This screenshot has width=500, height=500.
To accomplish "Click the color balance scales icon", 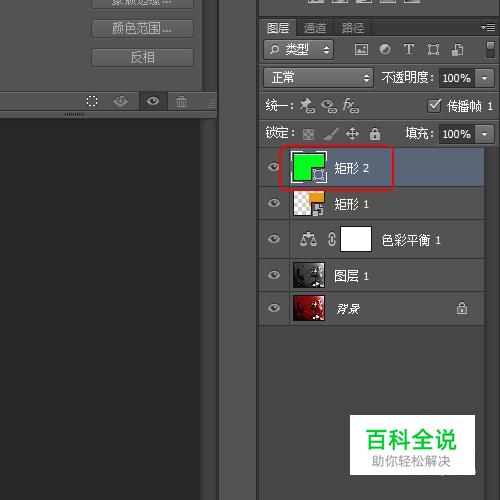I will pyautogui.click(x=308, y=239).
